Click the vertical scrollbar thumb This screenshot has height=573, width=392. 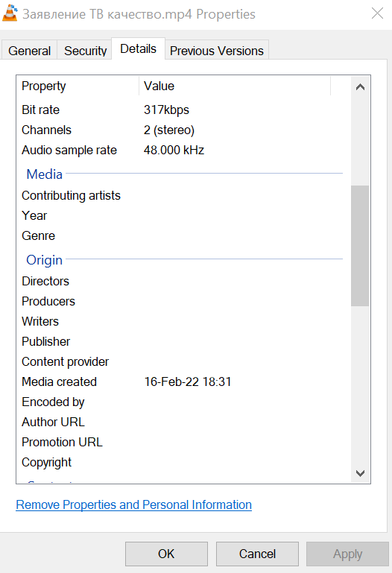[360, 246]
